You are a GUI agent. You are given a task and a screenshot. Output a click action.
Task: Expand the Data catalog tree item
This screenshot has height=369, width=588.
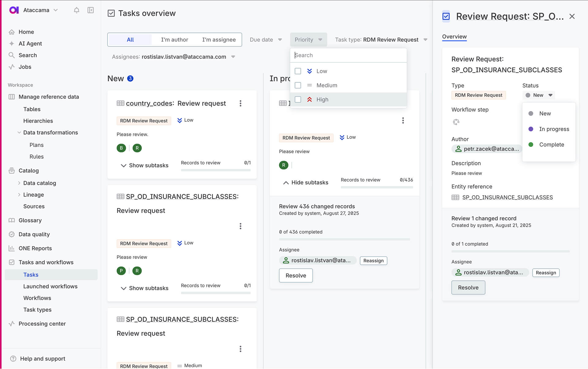pyautogui.click(x=19, y=183)
